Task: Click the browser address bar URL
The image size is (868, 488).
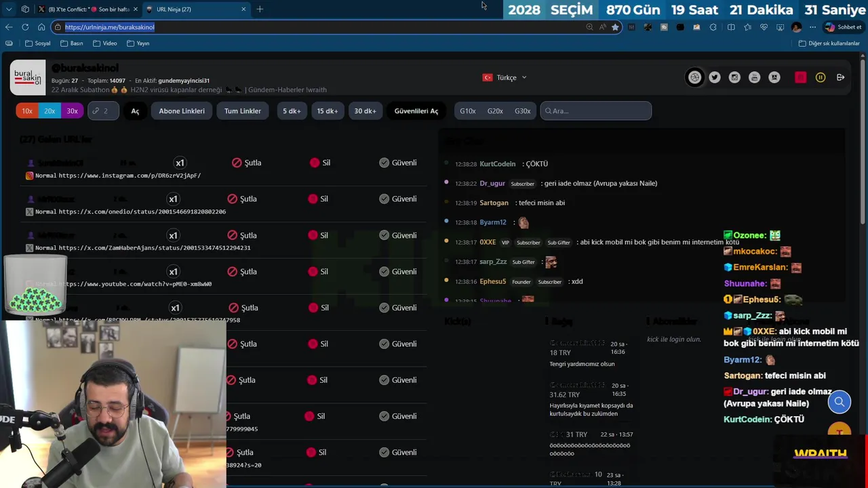Action: pyautogui.click(x=110, y=27)
